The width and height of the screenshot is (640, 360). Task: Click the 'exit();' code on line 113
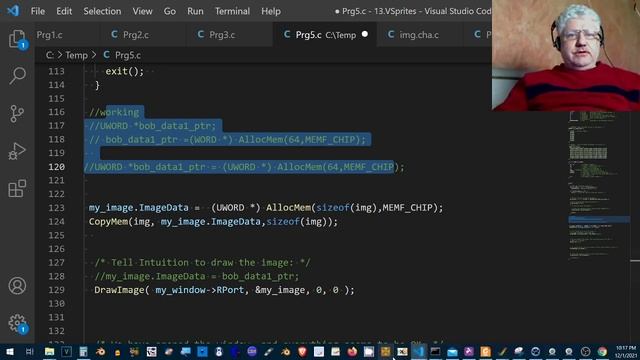(124, 71)
